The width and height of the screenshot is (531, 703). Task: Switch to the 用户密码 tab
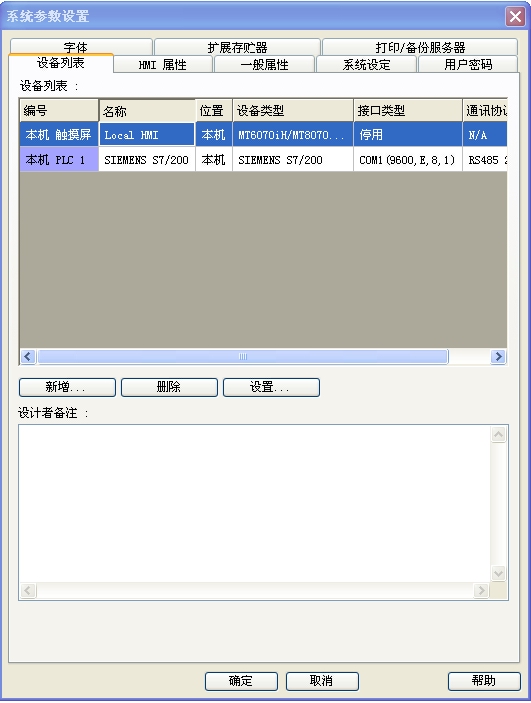point(468,65)
